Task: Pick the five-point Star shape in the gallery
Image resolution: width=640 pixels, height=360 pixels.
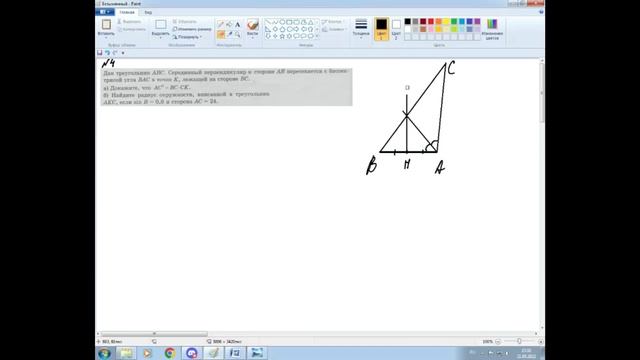Action: (282, 36)
